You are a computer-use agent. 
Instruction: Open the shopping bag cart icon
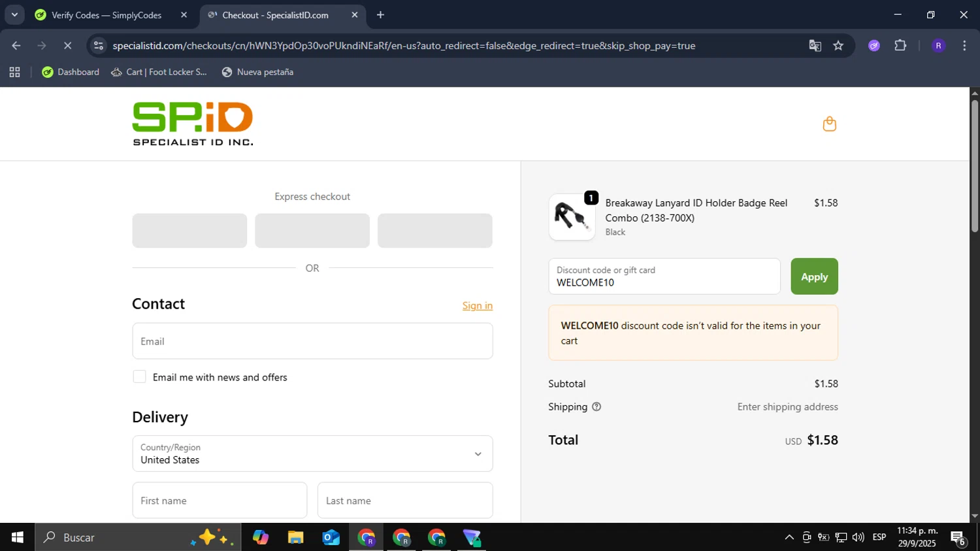click(x=829, y=124)
